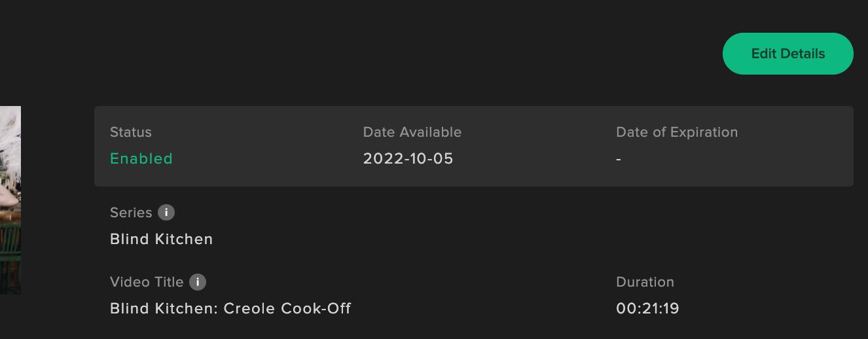The image size is (868, 339).
Task: Click the Duration label
Action: pyautogui.click(x=645, y=282)
